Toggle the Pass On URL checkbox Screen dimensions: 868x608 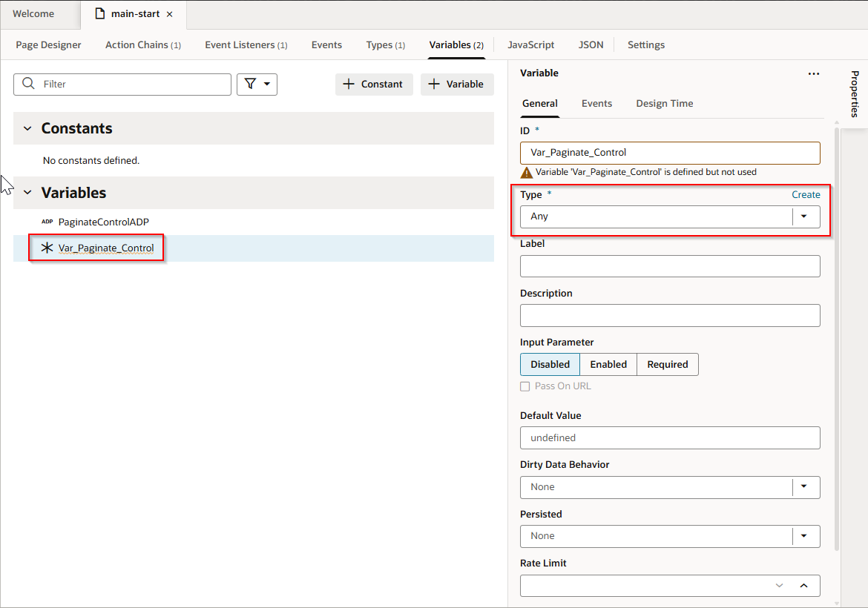click(x=525, y=386)
